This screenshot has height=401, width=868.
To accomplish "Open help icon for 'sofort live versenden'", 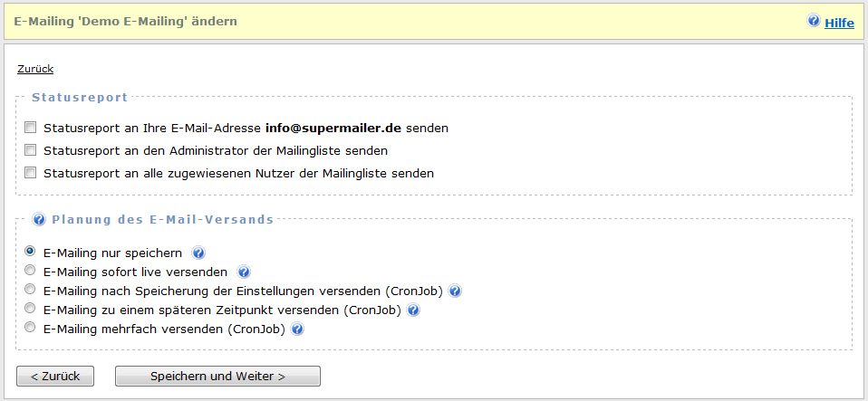I will coord(243,272).
